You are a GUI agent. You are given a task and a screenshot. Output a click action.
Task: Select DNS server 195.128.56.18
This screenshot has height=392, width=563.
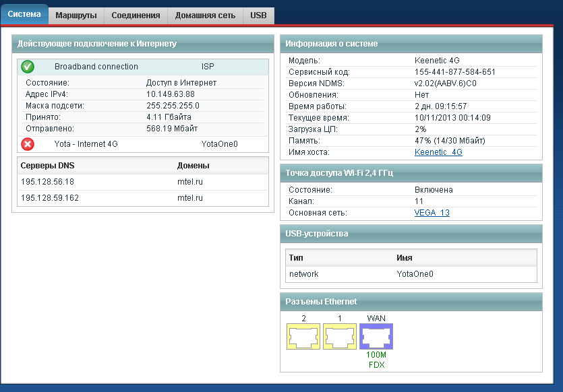(47, 182)
